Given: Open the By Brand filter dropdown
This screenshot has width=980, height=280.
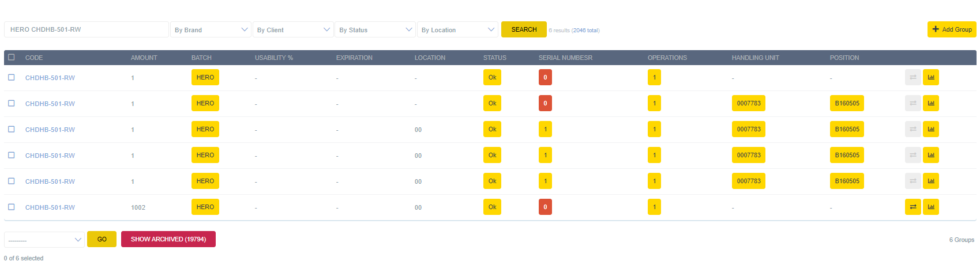Looking at the screenshot, I should (x=211, y=30).
